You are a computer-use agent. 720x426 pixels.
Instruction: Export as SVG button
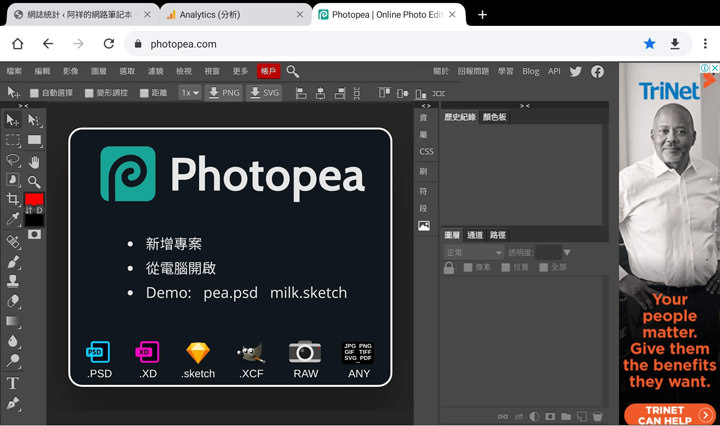pyautogui.click(x=264, y=93)
